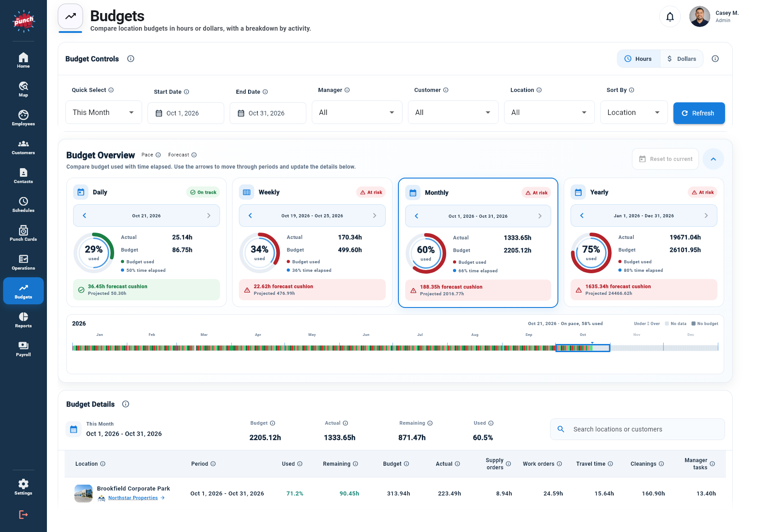This screenshot has height=532, width=758.
Task: Click the Search locations or customers field
Action: click(x=637, y=429)
